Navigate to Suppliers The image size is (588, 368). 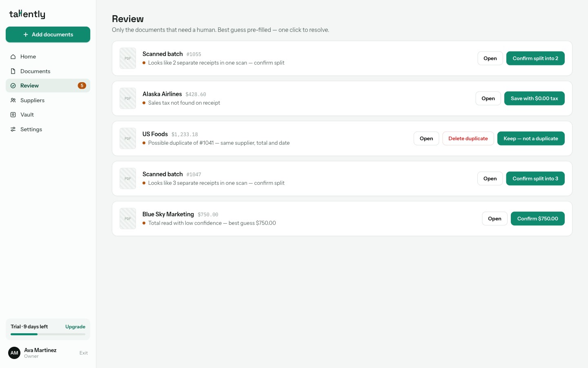click(48, 100)
